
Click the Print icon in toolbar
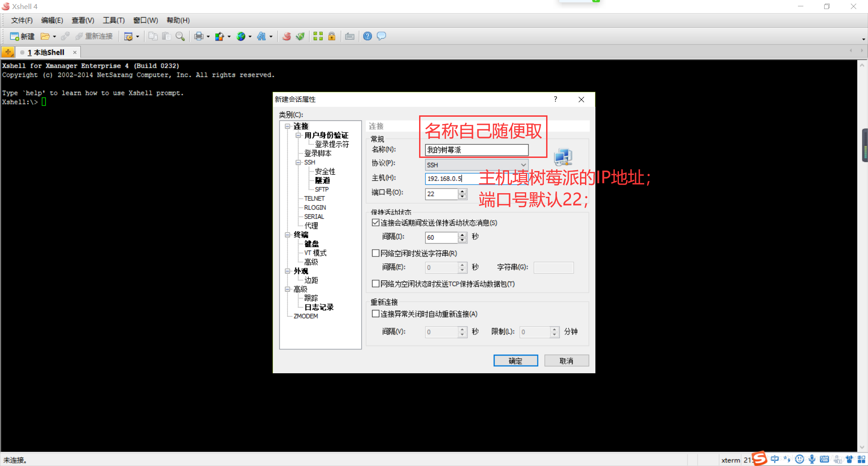pos(199,36)
